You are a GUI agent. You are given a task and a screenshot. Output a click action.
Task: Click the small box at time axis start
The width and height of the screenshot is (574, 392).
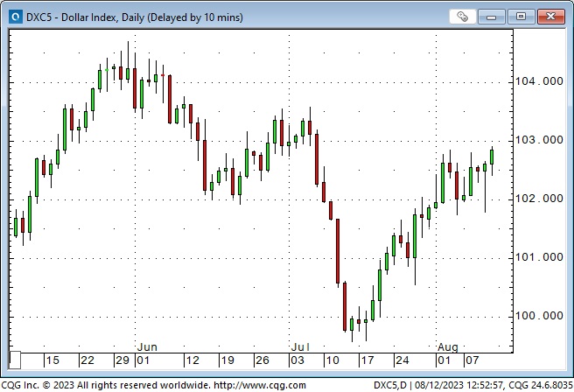pyautogui.click(x=15, y=360)
